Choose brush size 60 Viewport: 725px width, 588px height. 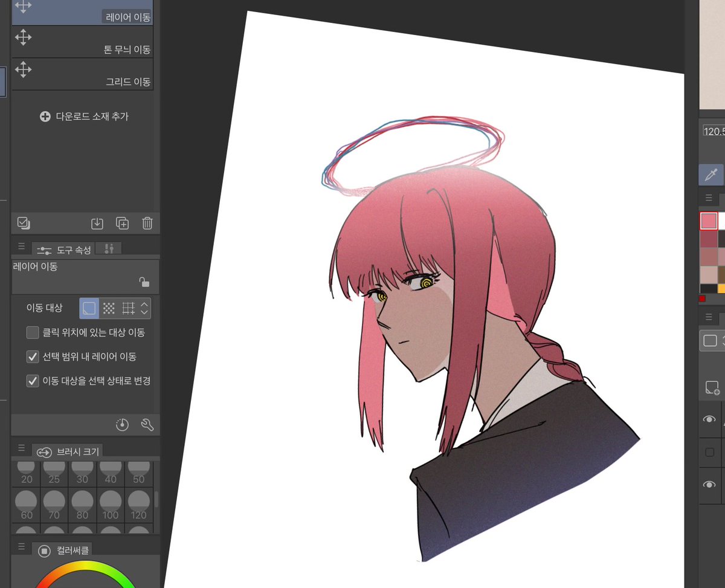tap(27, 505)
